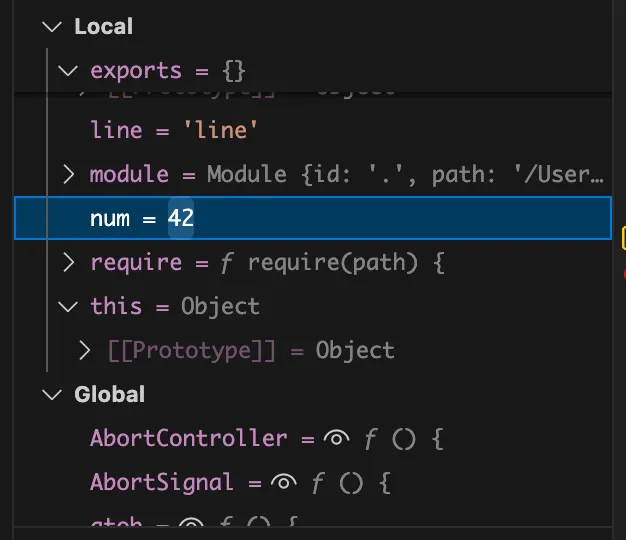Click the Local section header label
Image resolution: width=626 pixels, height=540 pixels.
click(103, 27)
